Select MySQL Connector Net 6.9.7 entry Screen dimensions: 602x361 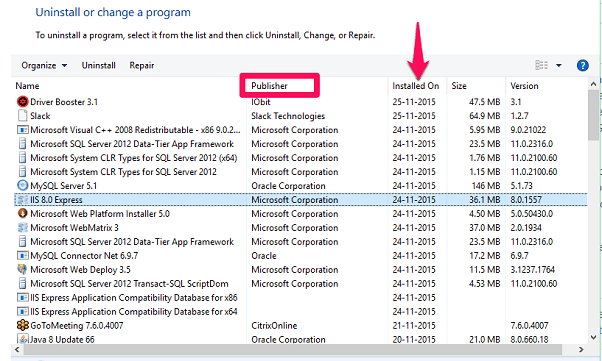[x=84, y=256]
